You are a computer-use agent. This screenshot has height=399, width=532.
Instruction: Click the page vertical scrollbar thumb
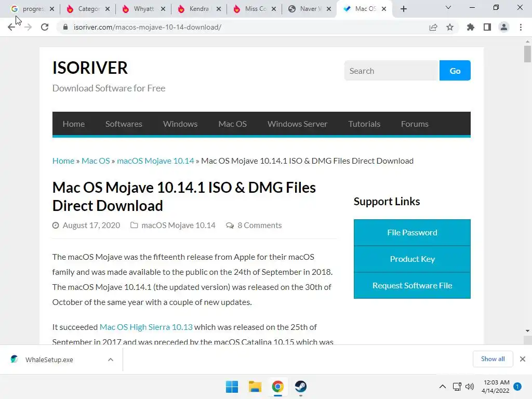pyautogui.click(x=527, y=54)
